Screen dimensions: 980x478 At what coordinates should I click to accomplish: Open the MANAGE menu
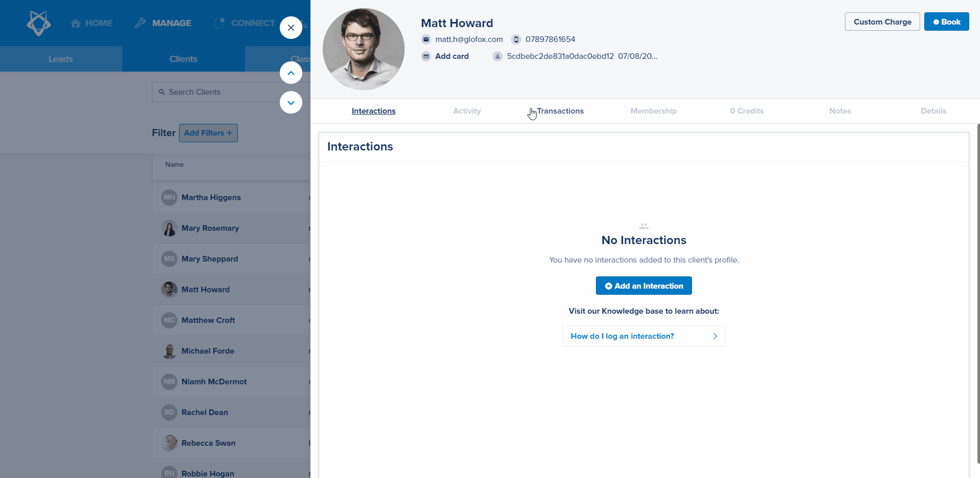click(x=172, y=23)
